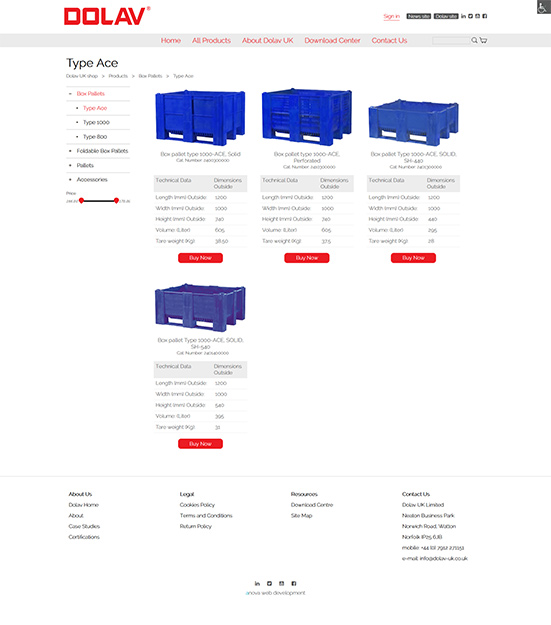Image resolution: width=551 pixels, height=625 pixels.
Task: Collapse the Box Pallets sidebar category
Action: tap(91, 94)
